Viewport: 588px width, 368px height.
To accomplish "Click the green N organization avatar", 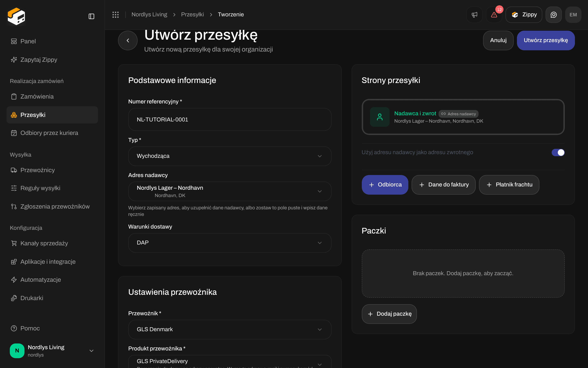I will [17, 351].
